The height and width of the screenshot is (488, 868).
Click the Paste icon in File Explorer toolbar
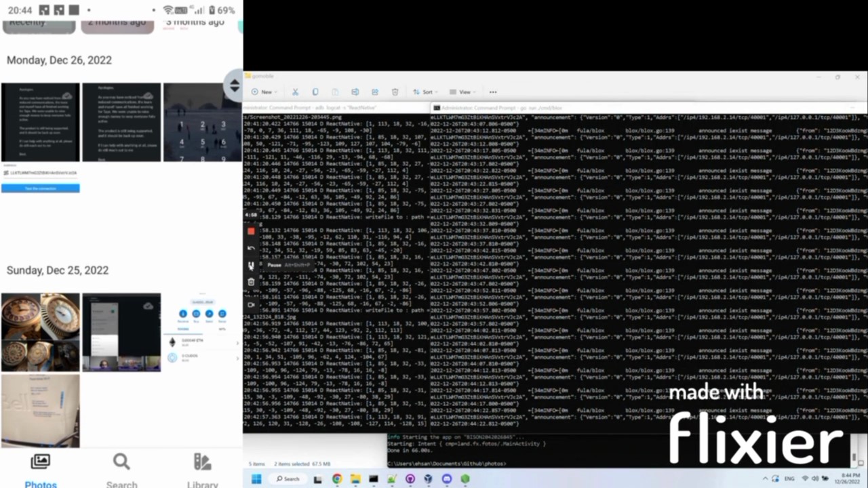[x=335, y=91]
